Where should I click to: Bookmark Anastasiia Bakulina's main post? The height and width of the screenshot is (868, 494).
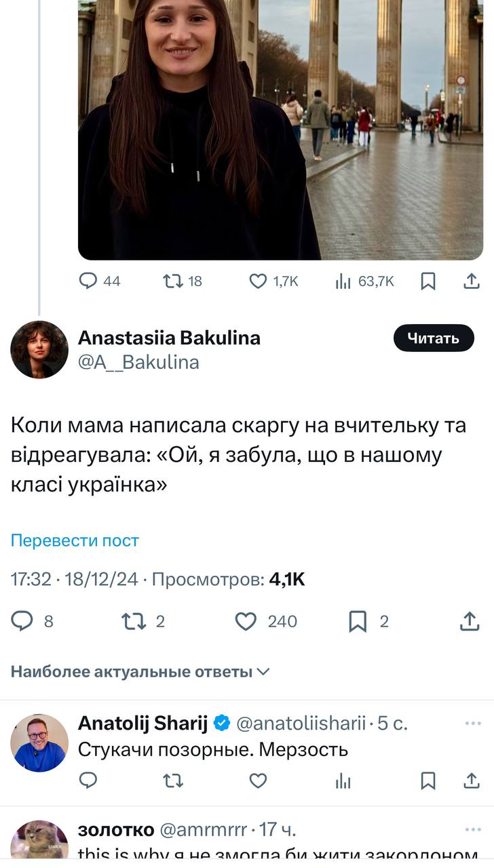pyautogui.click(x=358, y=621)
